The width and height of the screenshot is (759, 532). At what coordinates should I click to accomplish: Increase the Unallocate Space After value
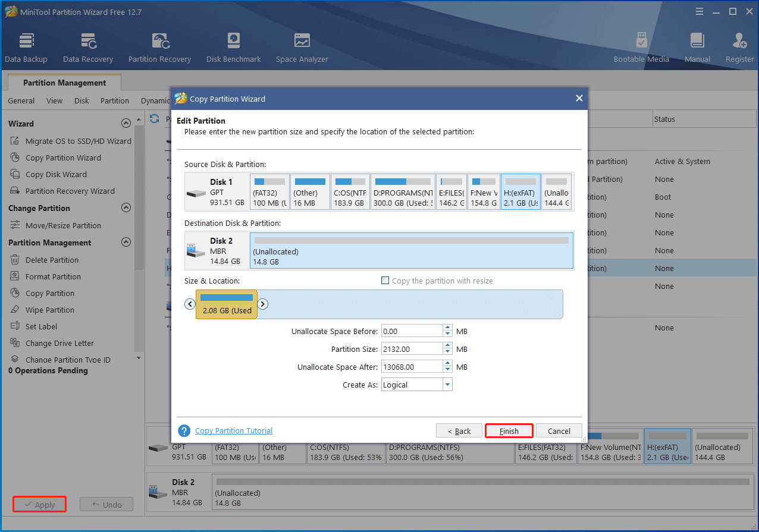pyautogui.click(x=447, y=364)
